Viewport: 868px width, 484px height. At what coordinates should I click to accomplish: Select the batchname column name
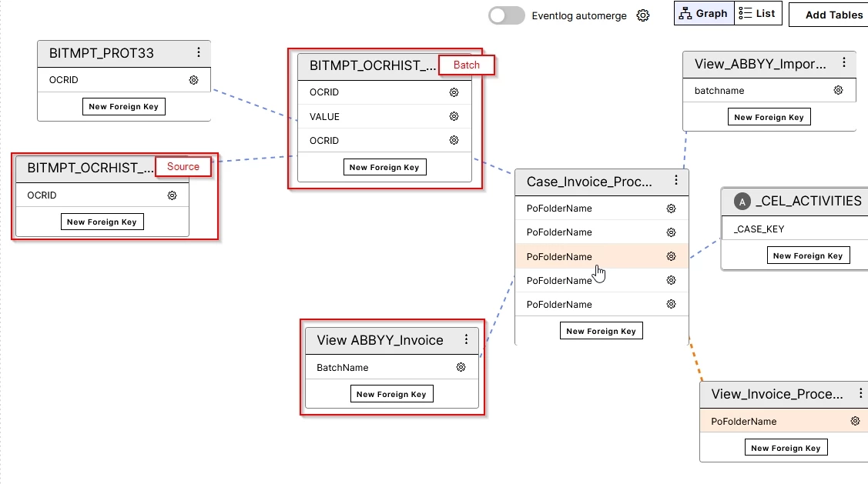pyautogui.click(x=719, y=91)
